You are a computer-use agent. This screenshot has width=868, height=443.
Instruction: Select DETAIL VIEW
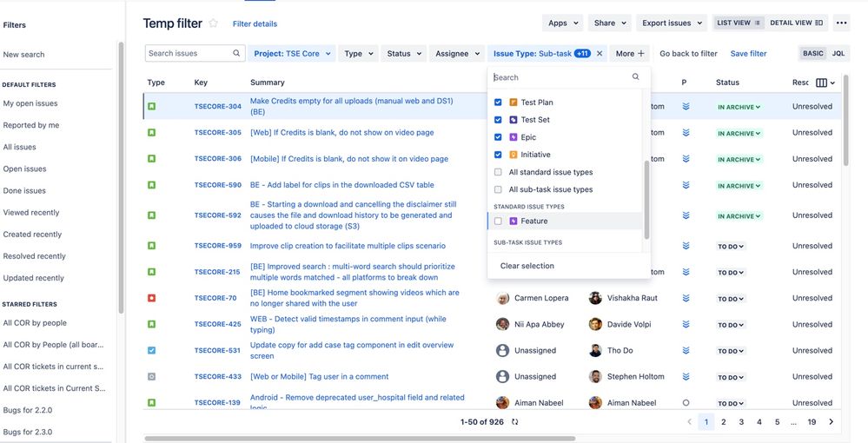click(796, 23)
